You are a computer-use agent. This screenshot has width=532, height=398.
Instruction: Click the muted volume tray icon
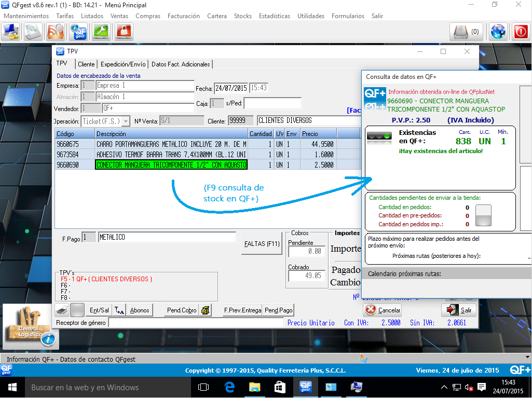[x=469, y=387]
